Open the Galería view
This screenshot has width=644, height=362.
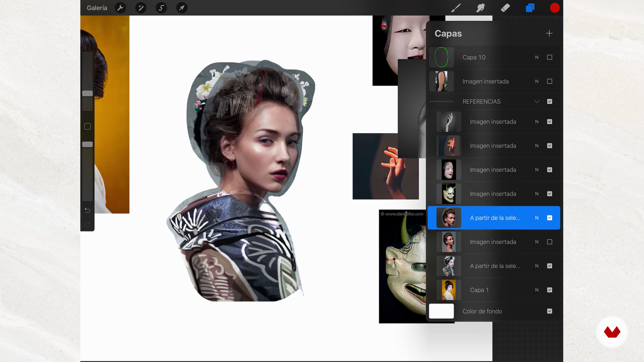(97, 8)
